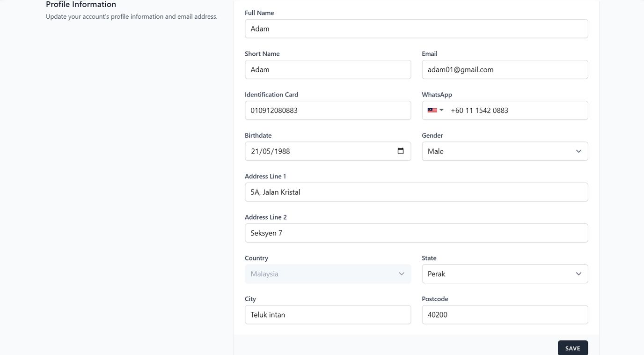The height and width of the screenshot is (355, 644).
Task: Select the month portion of Birthdate
Action: [267, 151]
